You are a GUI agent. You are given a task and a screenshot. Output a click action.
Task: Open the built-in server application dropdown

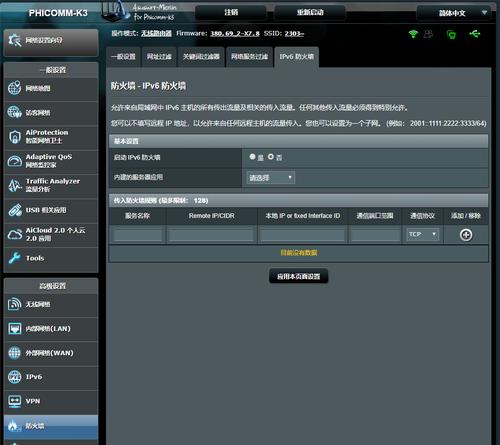point(270,178)
